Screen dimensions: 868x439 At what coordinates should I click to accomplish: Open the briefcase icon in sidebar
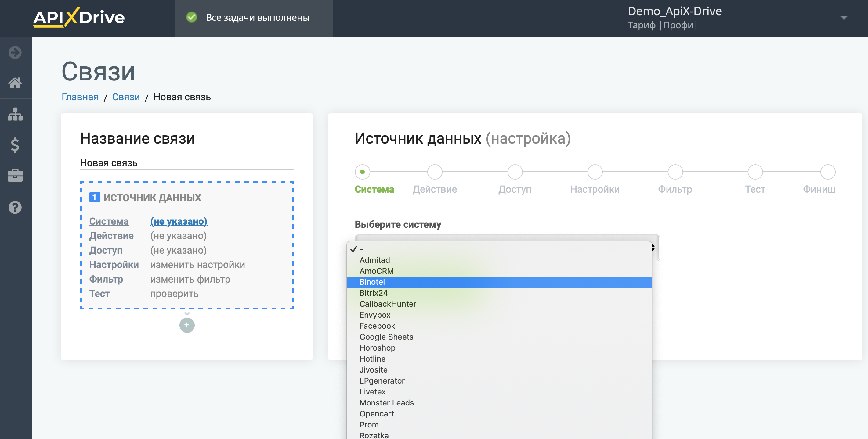click(15, 175)
